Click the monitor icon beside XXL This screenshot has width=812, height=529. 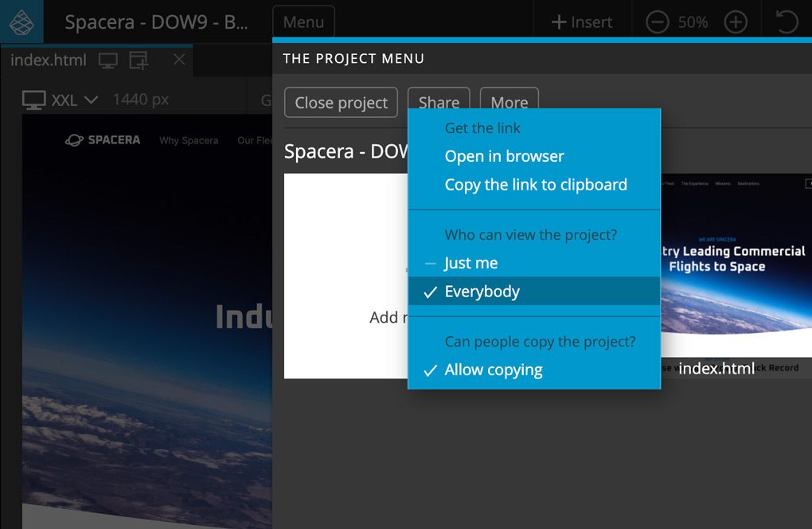34,100
